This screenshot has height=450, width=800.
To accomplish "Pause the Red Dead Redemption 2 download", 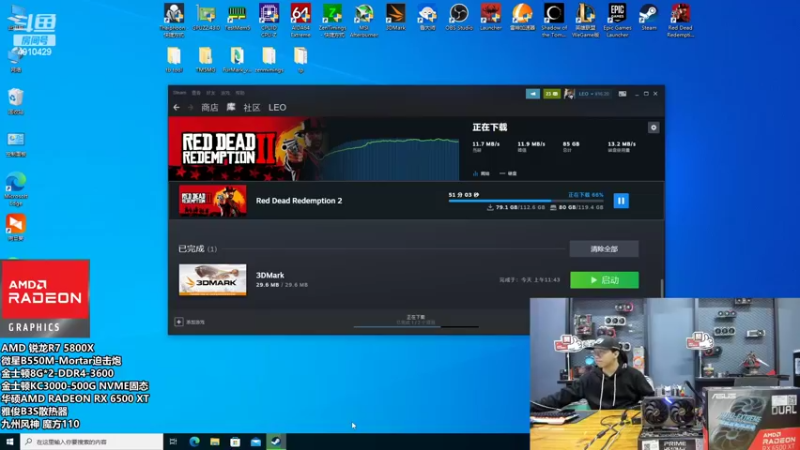I will click(x=621, y=201).
